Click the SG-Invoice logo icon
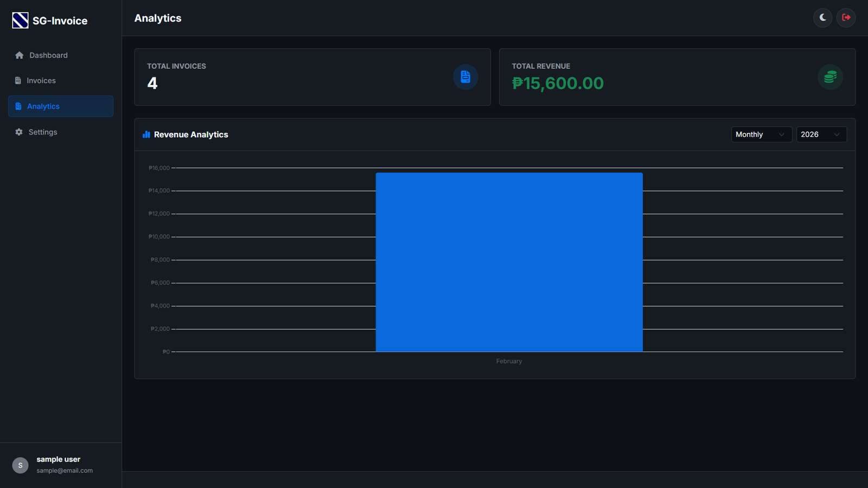868x488 pixels. tap(20, 20)
